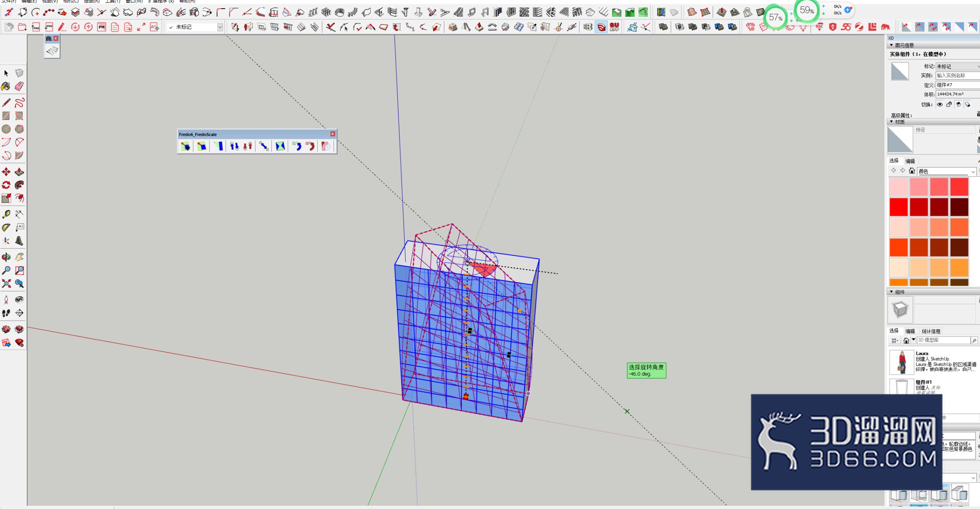This screenshot has height=509, width=980.
Task: Collapse the 图元信息 panel
Action: click(891, 45)
